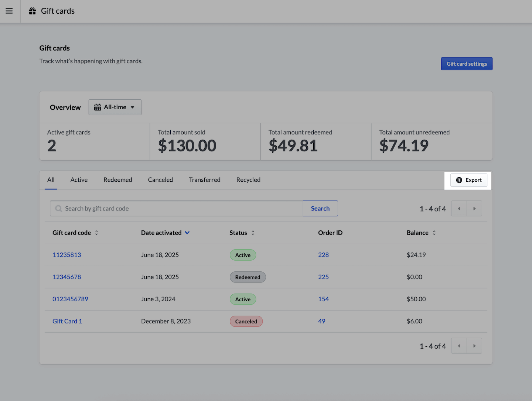Screen dimensions: 532x401
Task: Select the Transferred tab
Action: 204,180
